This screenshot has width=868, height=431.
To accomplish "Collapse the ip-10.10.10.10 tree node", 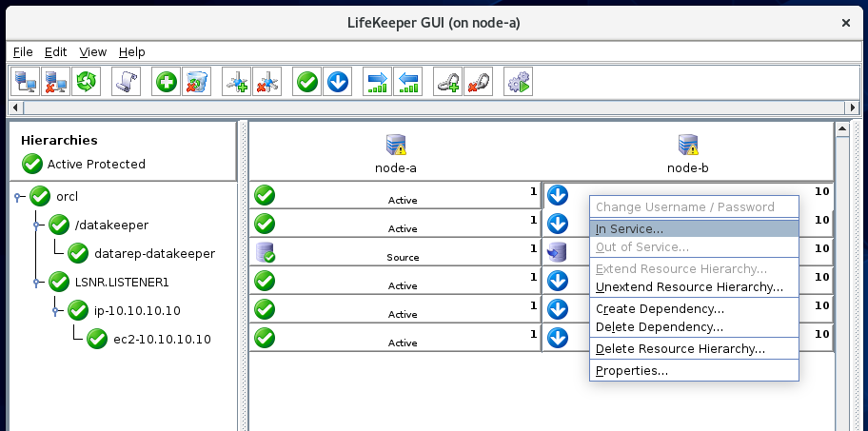I will (56, 311).
